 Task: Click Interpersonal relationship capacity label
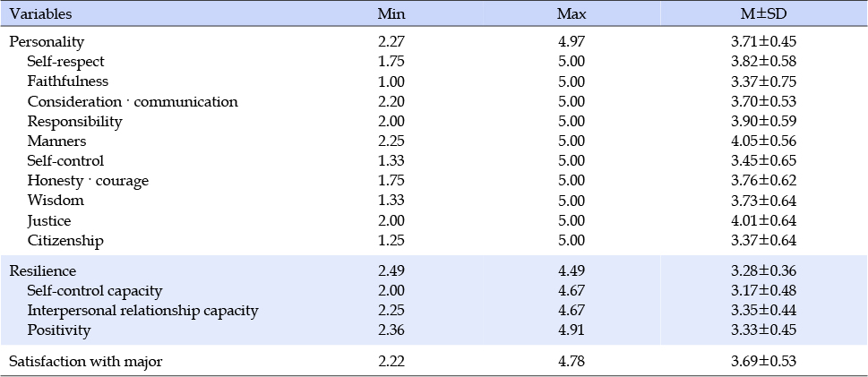(142, 311)
